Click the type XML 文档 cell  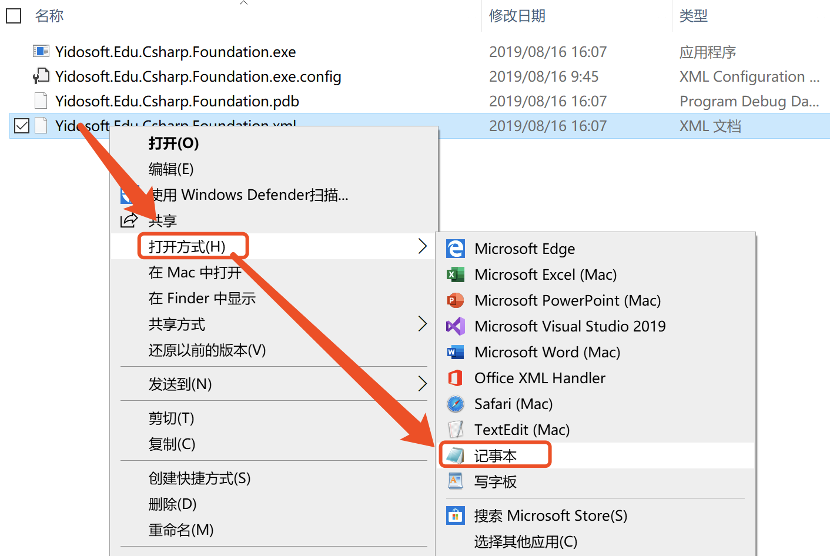(710, 126)
